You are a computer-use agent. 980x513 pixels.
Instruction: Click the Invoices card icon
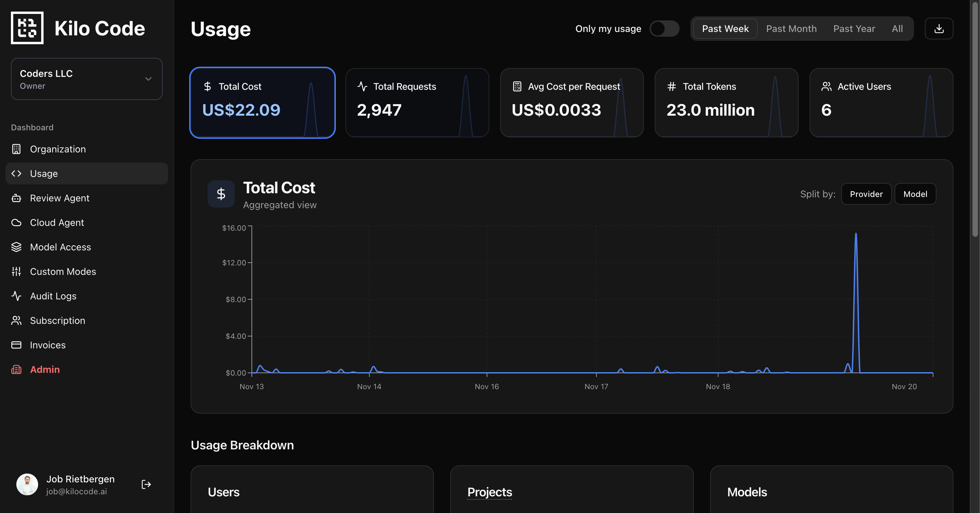16,345
